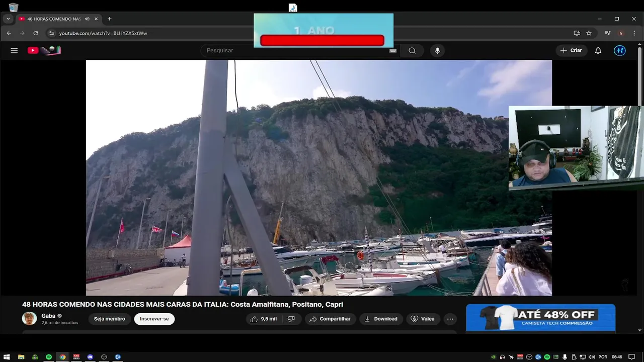
Task: Open media control icon in Chrome toolbar
Action: pos(607,33)
